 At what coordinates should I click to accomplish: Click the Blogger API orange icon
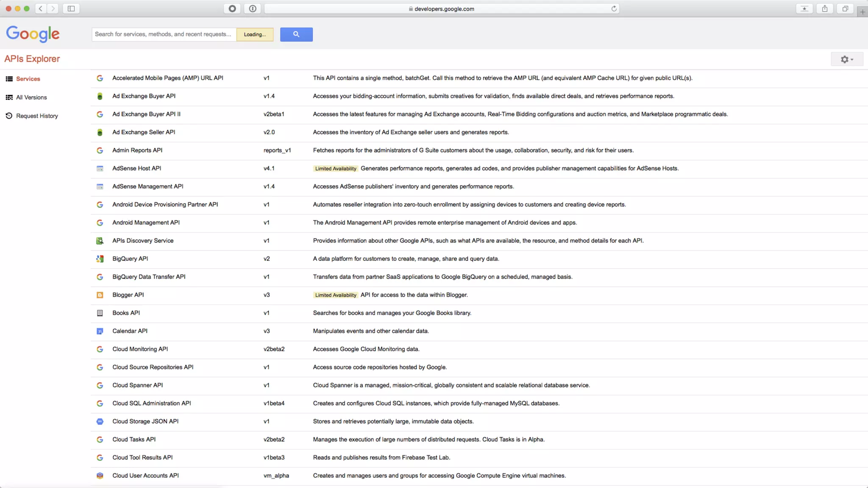pyautogui.click(x=100, y=295)
